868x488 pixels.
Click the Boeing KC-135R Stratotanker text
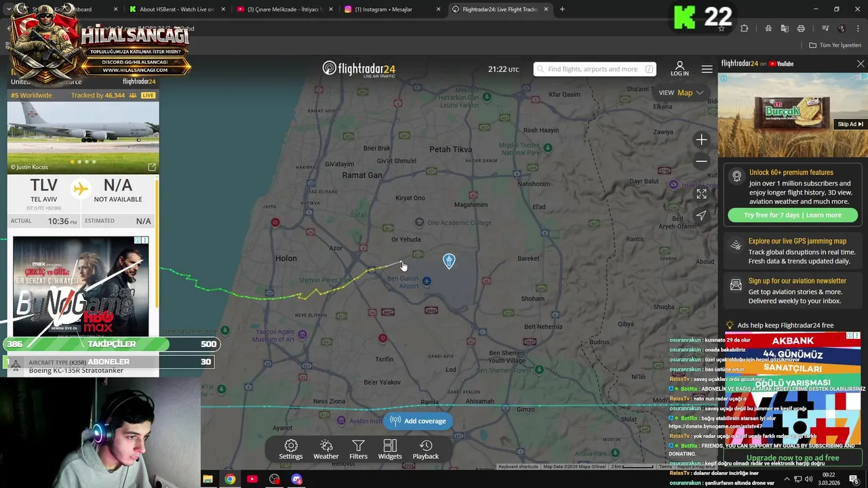76,371
